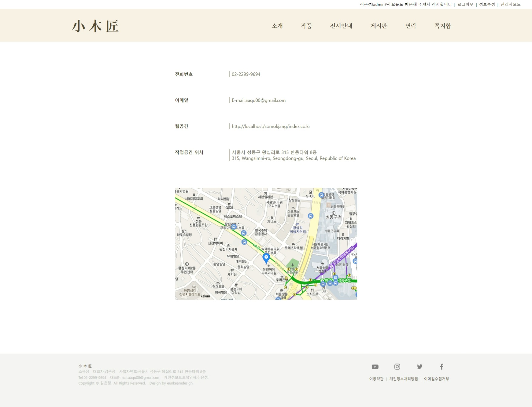The height and width of the screenshot is (407, 532).
Task: Open the 이용약관 footer link
Action: [x=376, y=379]
